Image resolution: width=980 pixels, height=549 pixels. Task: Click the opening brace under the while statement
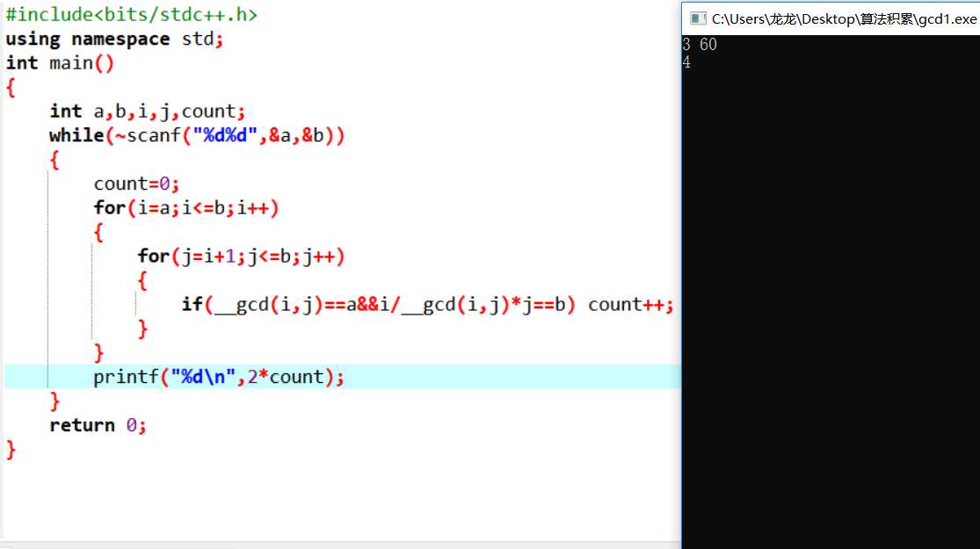coord(54,161)
